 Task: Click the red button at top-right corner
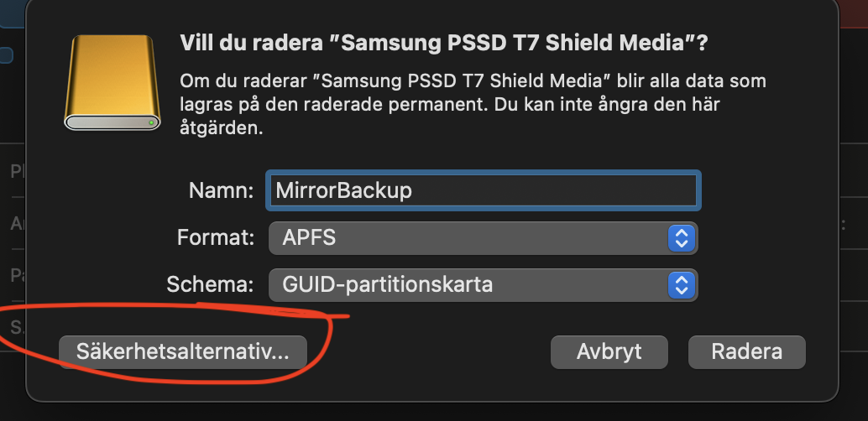click(853, 13)
